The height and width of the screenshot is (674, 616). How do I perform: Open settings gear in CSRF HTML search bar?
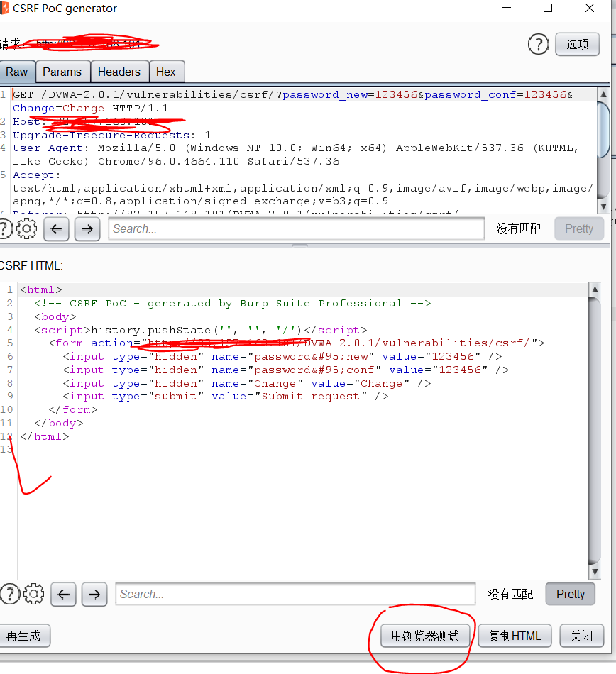click(x=33, y=594)
